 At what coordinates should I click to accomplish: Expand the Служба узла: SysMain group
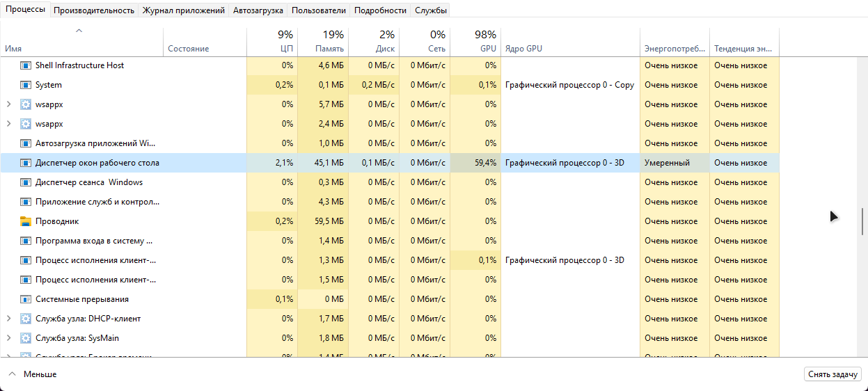tap(8, 338)
